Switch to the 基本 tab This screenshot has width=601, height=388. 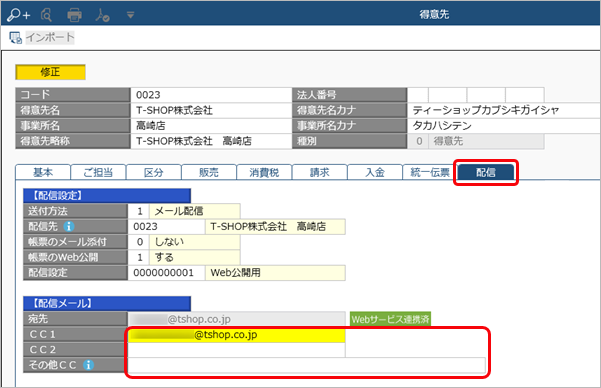point(43,172)
